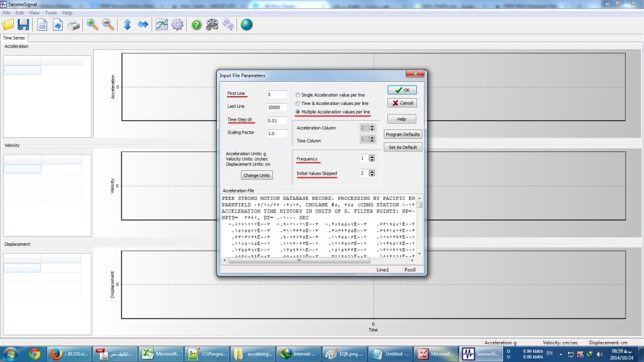Click the Program Defaults button
Image resolution: width=644 pixels, height=362 pixels.
pos(403,134)
